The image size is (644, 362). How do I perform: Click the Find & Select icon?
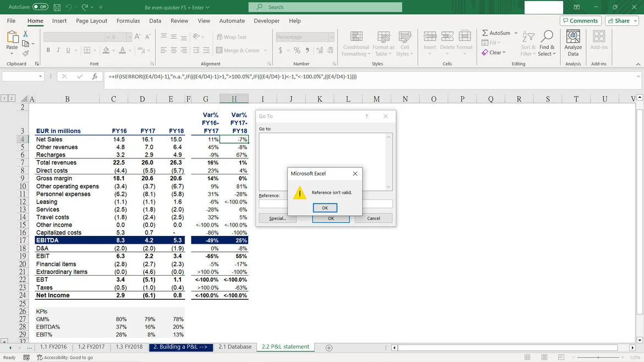[x=547, y=43]
